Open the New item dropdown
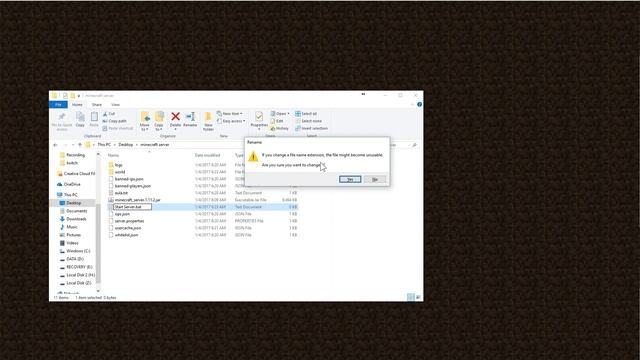 pos(230,114)
